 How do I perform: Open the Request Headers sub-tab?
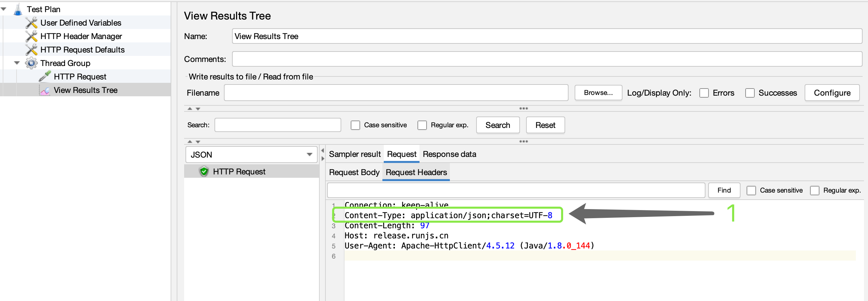click(x=416, y=172)
